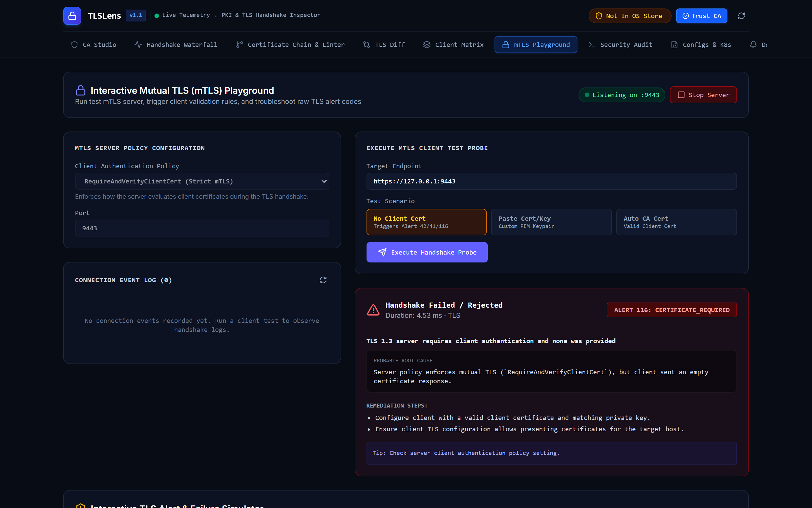Select the Auto CA Cert scenario
Screen dimensions: 812x508
point(676,222)
